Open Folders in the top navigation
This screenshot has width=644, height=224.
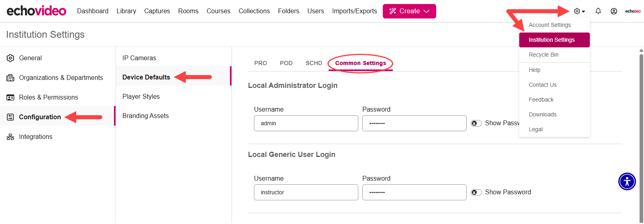(x=288, y=11)
